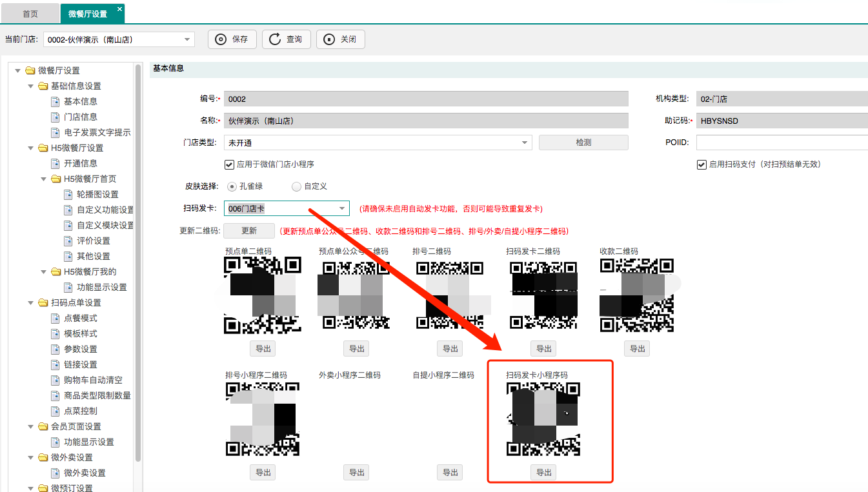
Task: Click the 名称 input field
Action: click(x=426, y=121)
